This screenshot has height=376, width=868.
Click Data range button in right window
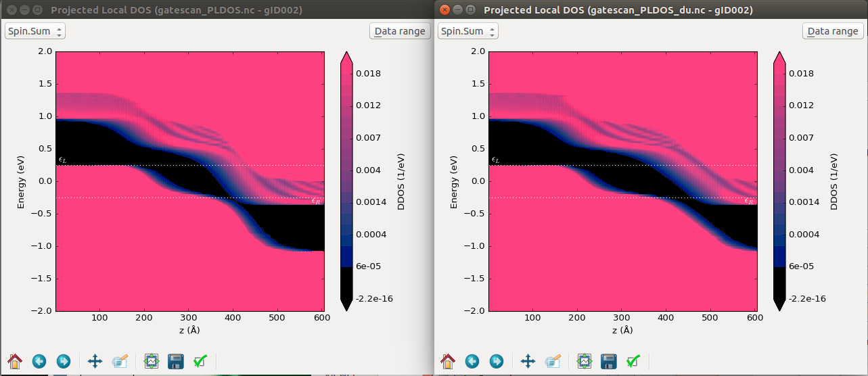tap(833, 31)
